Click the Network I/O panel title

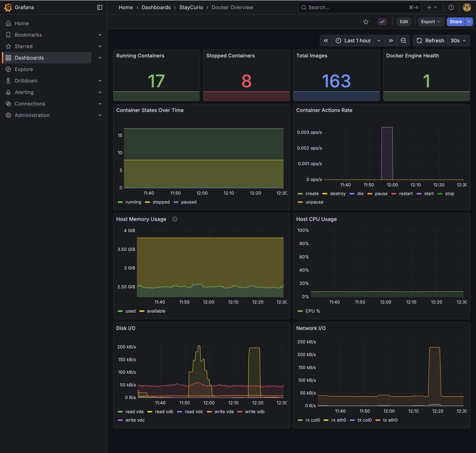pyautogui.click(x=311, y=328)
